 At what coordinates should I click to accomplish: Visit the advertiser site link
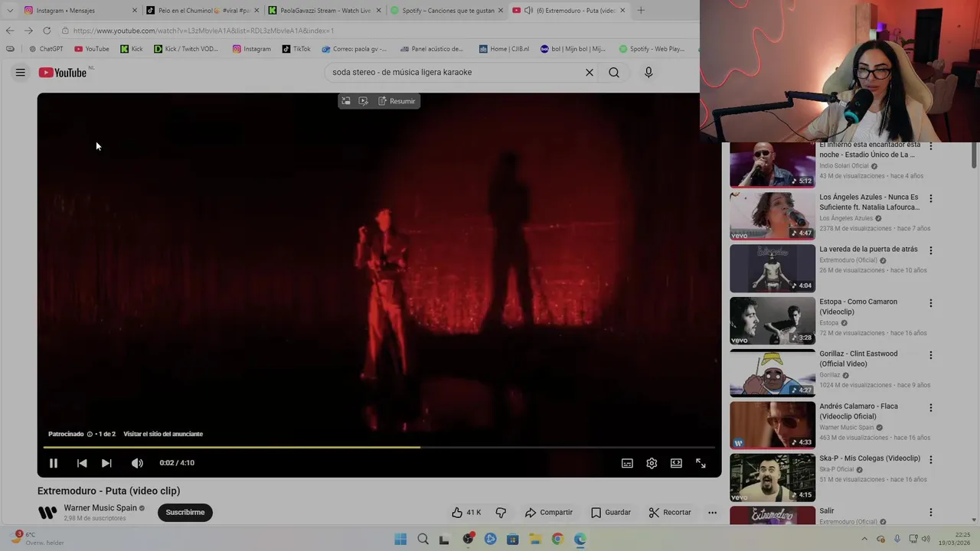click(163, 434)
